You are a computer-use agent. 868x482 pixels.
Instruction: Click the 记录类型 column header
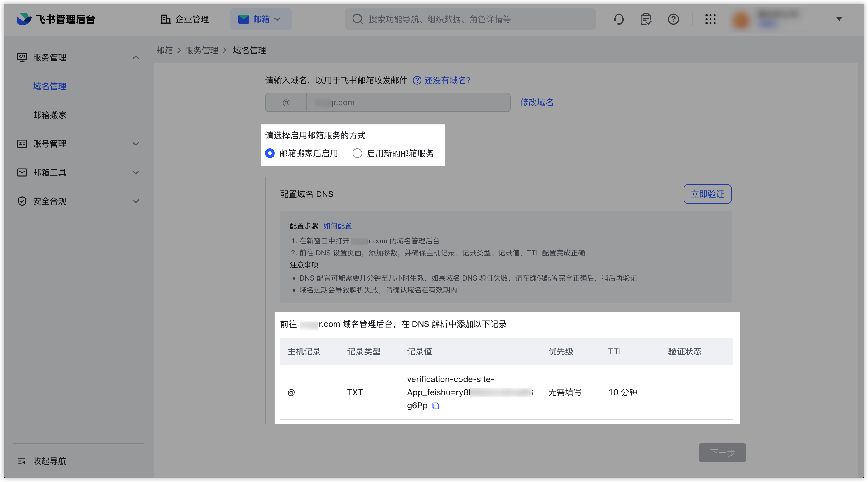(x=364, y=351)
